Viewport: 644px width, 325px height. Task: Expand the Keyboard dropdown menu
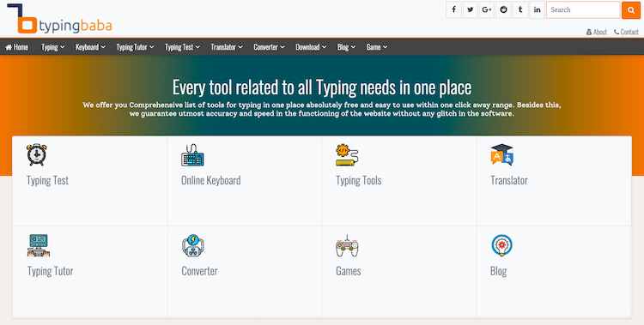click(x=90, y=47)
